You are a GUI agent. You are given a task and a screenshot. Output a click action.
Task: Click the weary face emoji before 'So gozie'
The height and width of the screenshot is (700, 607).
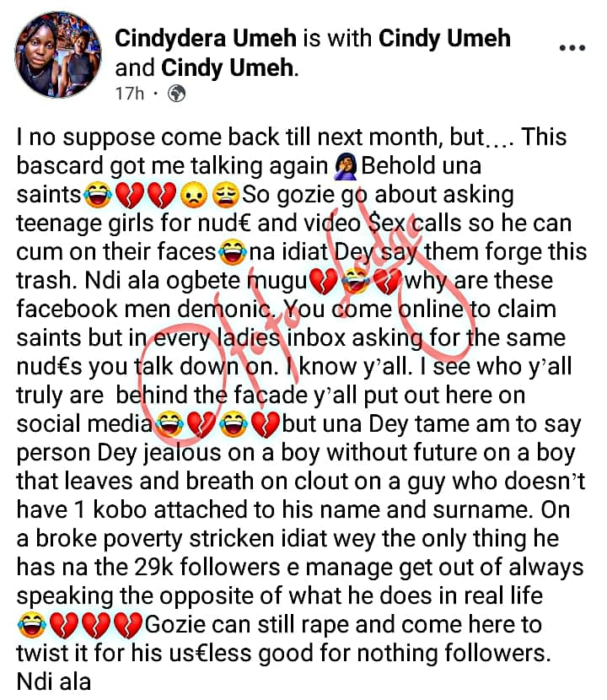click(225, 196)
